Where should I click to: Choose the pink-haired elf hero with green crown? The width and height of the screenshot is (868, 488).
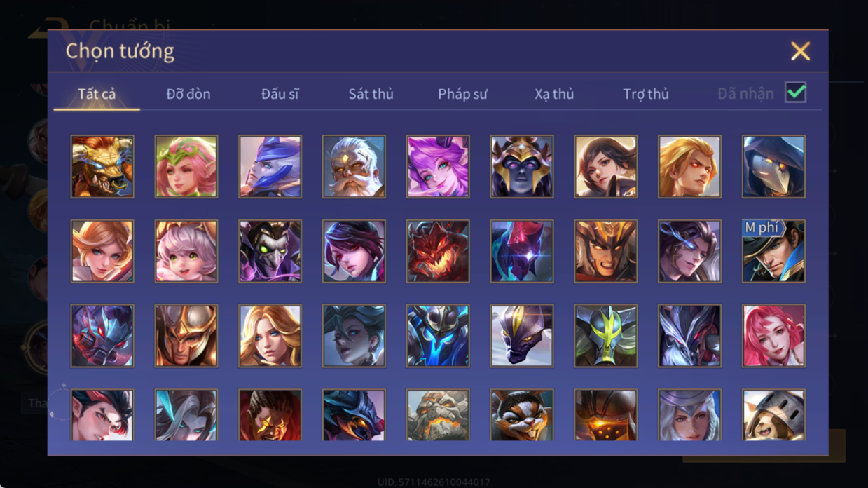coord(186,167)
